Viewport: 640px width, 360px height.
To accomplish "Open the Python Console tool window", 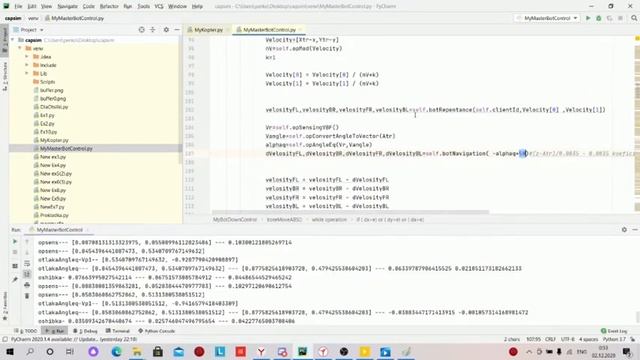I will [x=157, y=331].
